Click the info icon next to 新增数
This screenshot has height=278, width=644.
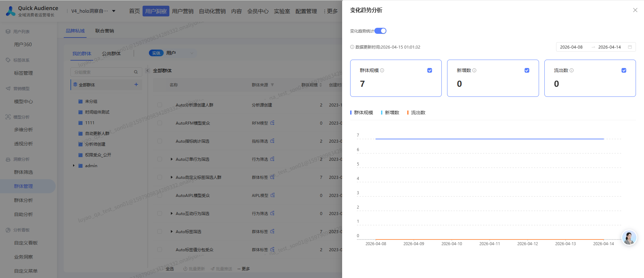click(474, 70)
